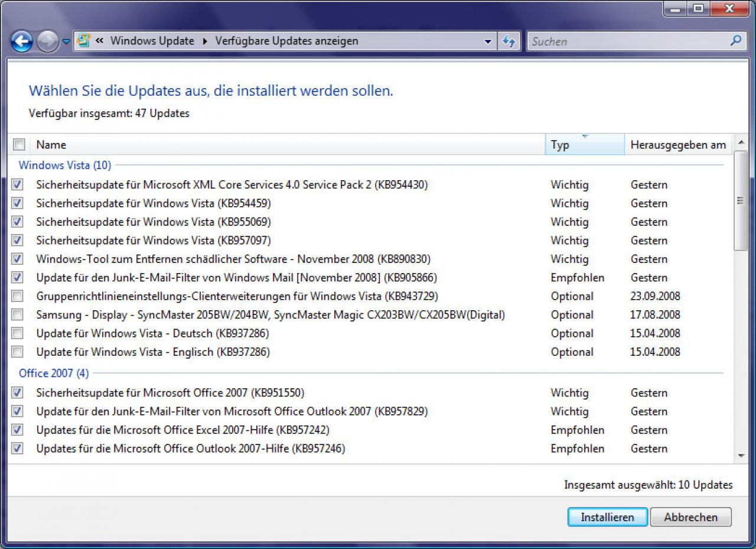This screenshot has width=756, height=549.
Task: Click Empfohlen type for Excel 2007-Hilfe
Action: [578, 430]
